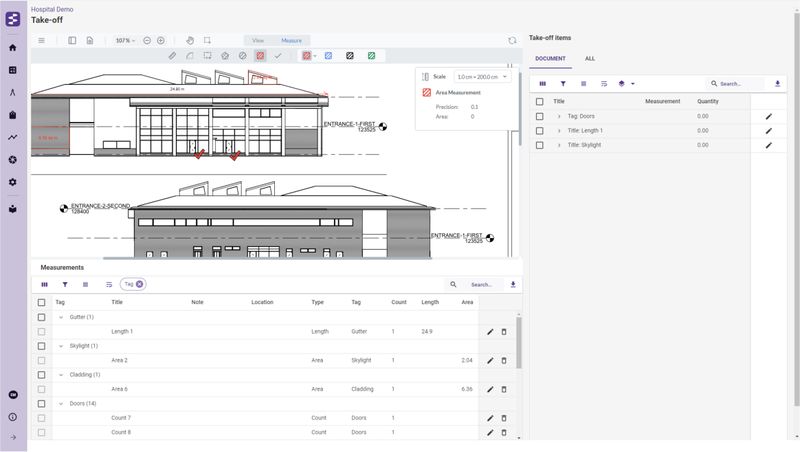Viewport: 800px width, 452px height.
Task: Select the checkmark count tool
Action: (x=278, y=56)
